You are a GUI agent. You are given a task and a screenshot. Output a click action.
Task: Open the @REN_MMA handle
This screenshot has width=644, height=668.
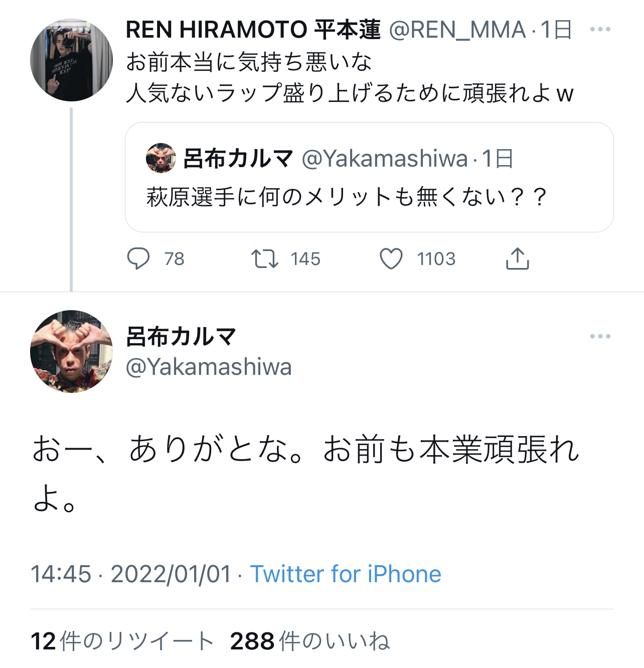(457, 30)
